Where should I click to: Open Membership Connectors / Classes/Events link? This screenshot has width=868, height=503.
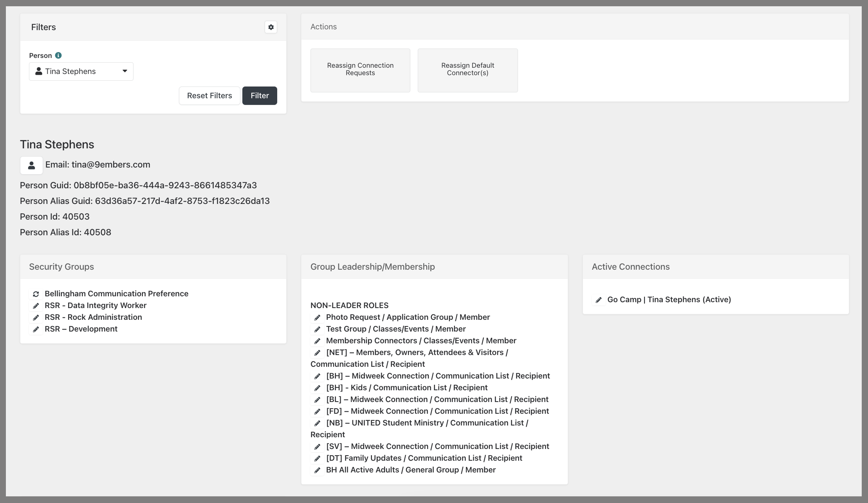click(421, 341)
